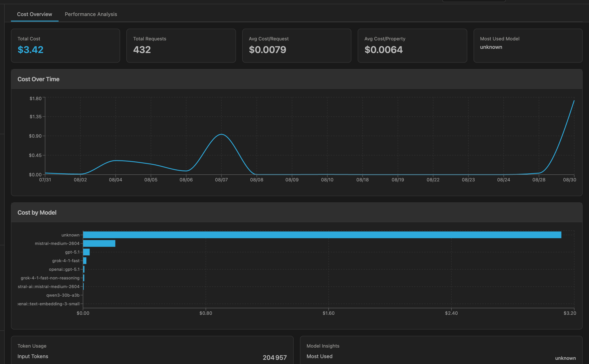Click the Cost by Model heading
The image size is (589, 364).
37,213
